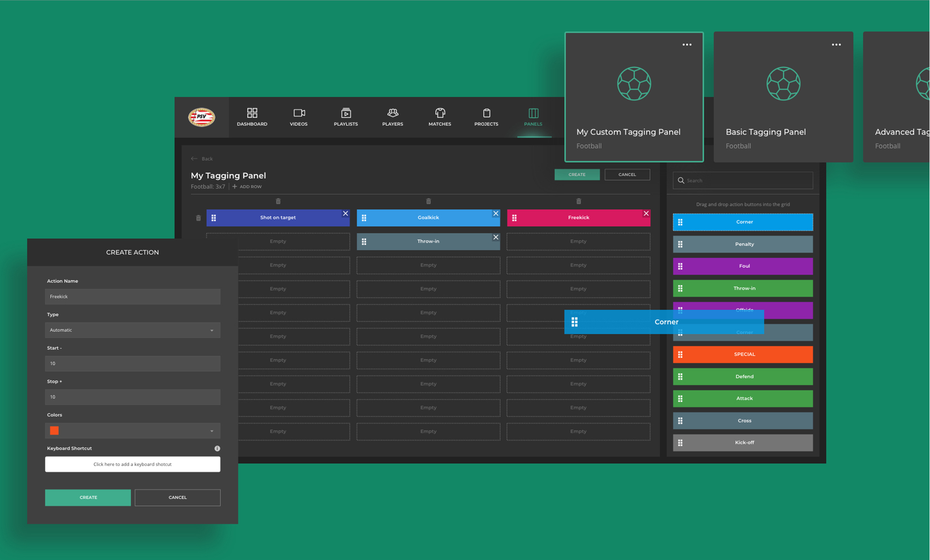This screenshot has width=930, height=560.
Task: Select the sidebar Throw-in action button
Action: (743, 288)
